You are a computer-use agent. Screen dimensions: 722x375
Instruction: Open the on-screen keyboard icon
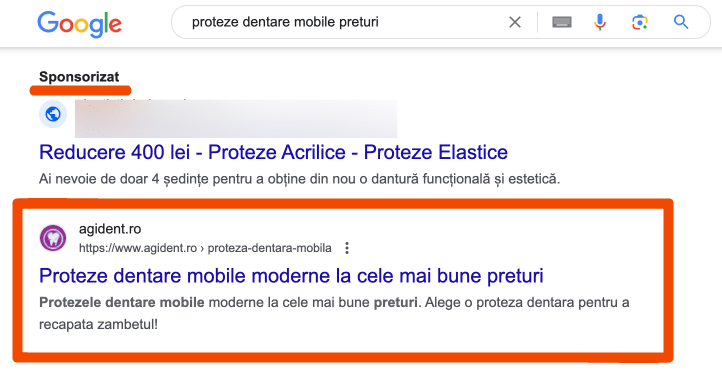(562, 22)
